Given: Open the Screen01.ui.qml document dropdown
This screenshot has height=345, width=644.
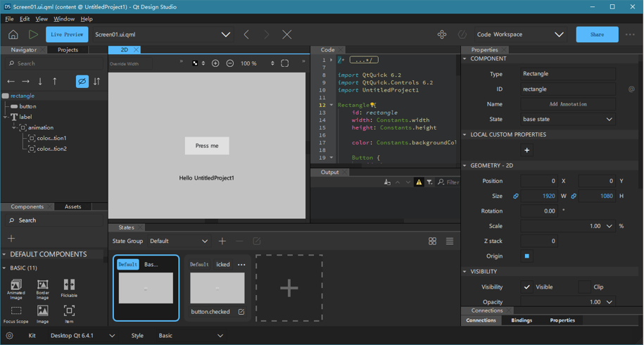Looking at the screenshot, I should point(163,34).
